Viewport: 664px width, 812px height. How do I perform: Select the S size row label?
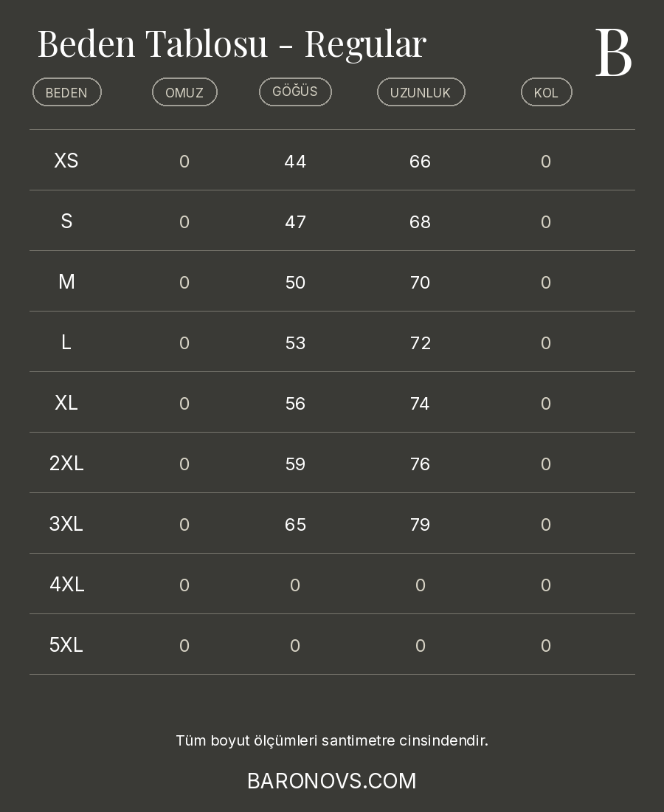tap(66, 221)
